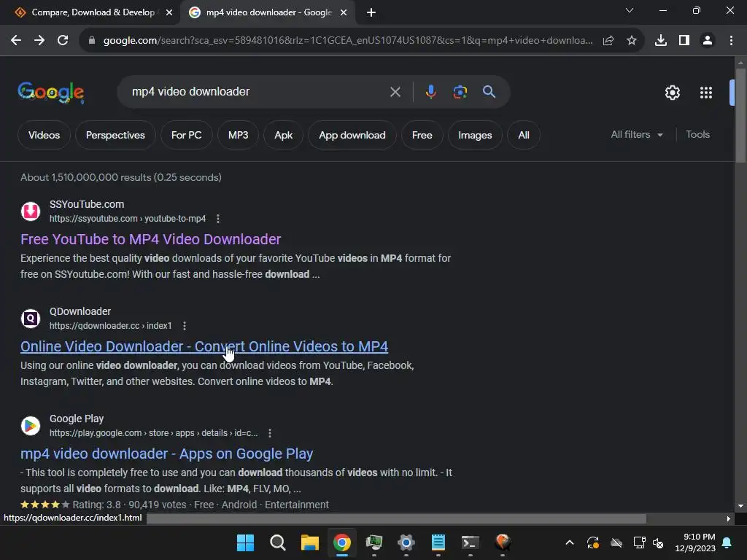The height and width of the screenshot is (560, 747).
Task: Expand the All filters dropdown
Action: pyautogui.click(x=637, y=135)
